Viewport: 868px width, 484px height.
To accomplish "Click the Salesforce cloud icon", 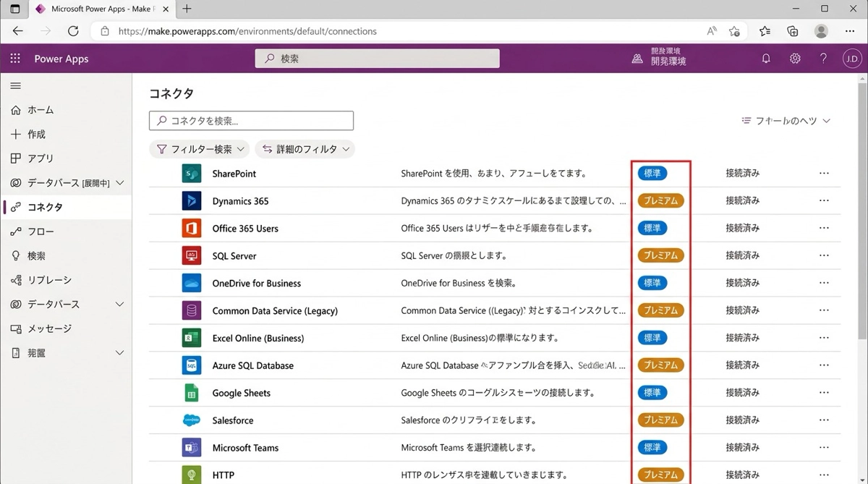I will (192, 420).
